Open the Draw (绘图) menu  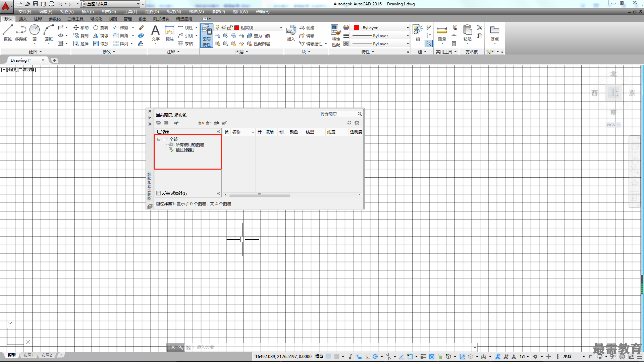tap(152, 12)
